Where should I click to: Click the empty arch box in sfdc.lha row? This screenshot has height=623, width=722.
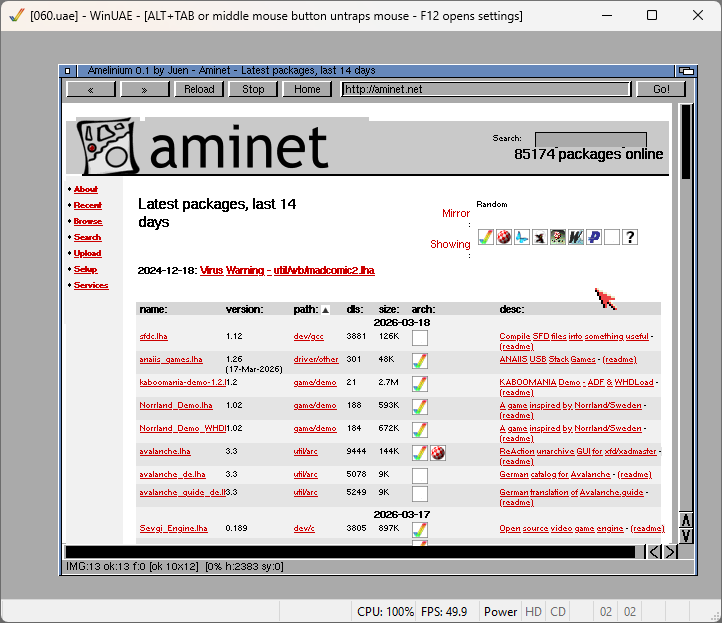point(420,338)
